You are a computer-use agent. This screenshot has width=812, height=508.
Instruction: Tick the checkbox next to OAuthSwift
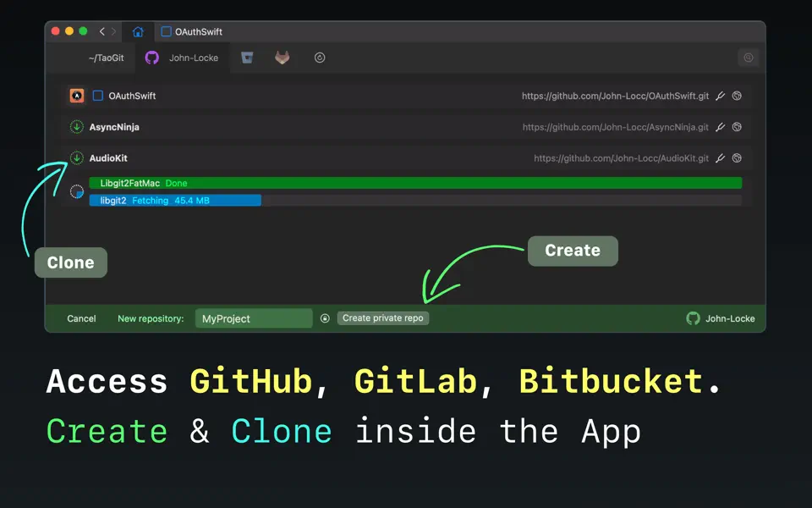pyautogui.click(x=96, y=96)
